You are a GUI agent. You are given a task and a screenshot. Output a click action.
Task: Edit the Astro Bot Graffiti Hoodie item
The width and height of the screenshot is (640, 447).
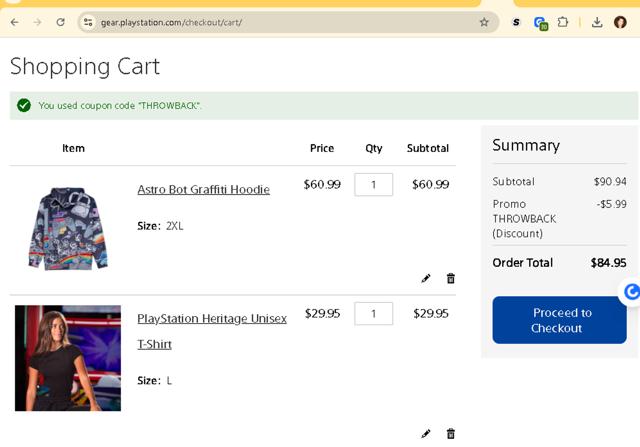[426, 278]
